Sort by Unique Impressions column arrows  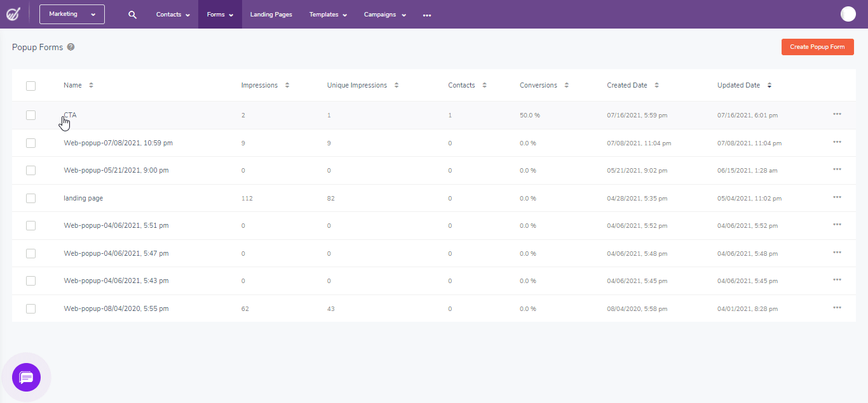pos(397,85)
